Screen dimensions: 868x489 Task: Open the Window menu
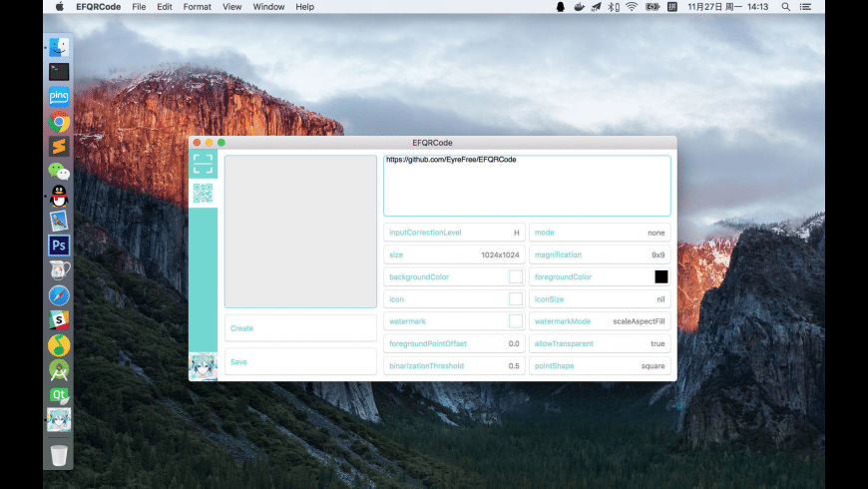pos(268,7)
